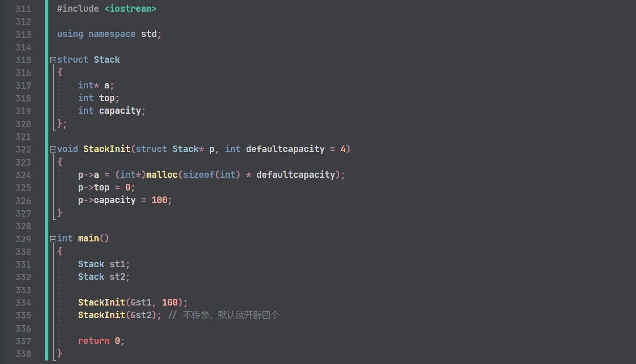This screenshot has width=636, height=364.
Task: Click on StackInit(&st2) call
Action: [120, 315]
